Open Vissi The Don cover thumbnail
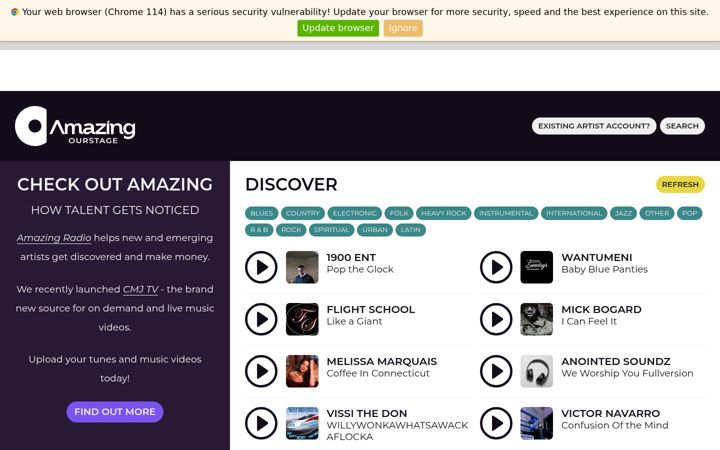The width and height of the screenshot is (720, 450). tap(302, 423)
